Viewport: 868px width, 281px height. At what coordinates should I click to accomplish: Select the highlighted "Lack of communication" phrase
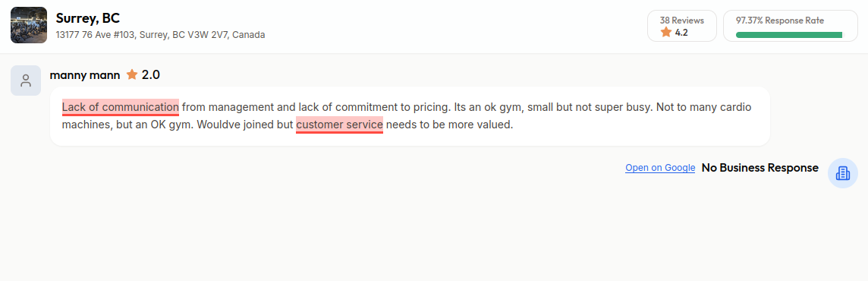120,107
